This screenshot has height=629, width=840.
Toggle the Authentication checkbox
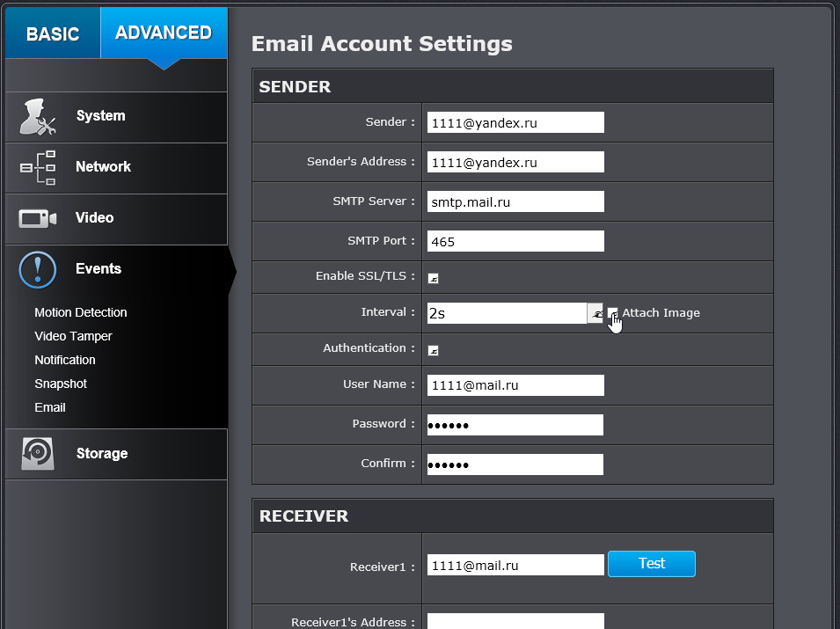[434, 350]
